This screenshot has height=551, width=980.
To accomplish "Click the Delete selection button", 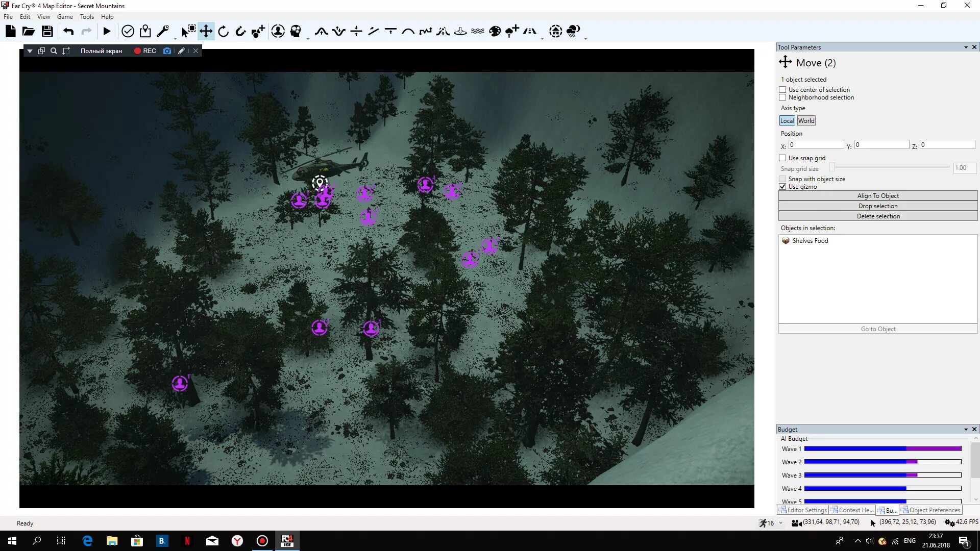I will point(878,216).
